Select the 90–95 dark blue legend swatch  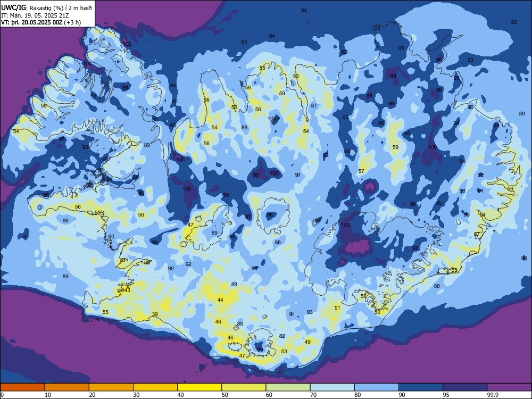[x=421, y=387]
